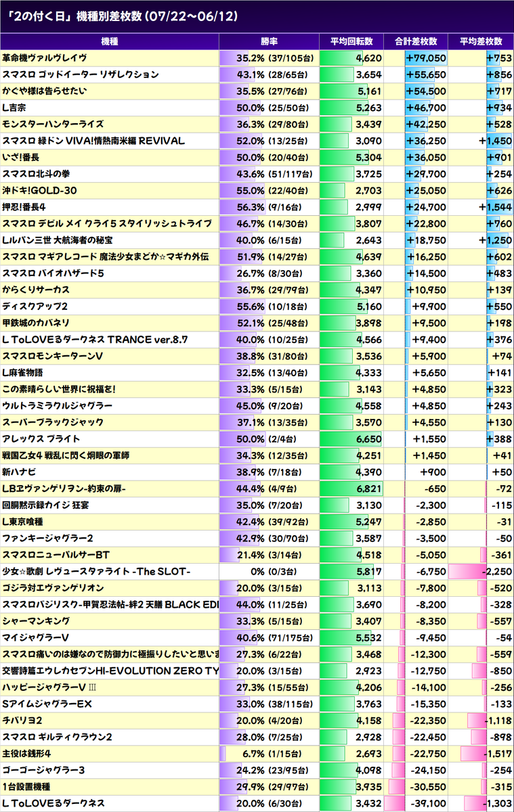Select スマスロ ゴッドイーター リザレクション row name
This screenshot has height=812, width=514.
click(81, 74)
